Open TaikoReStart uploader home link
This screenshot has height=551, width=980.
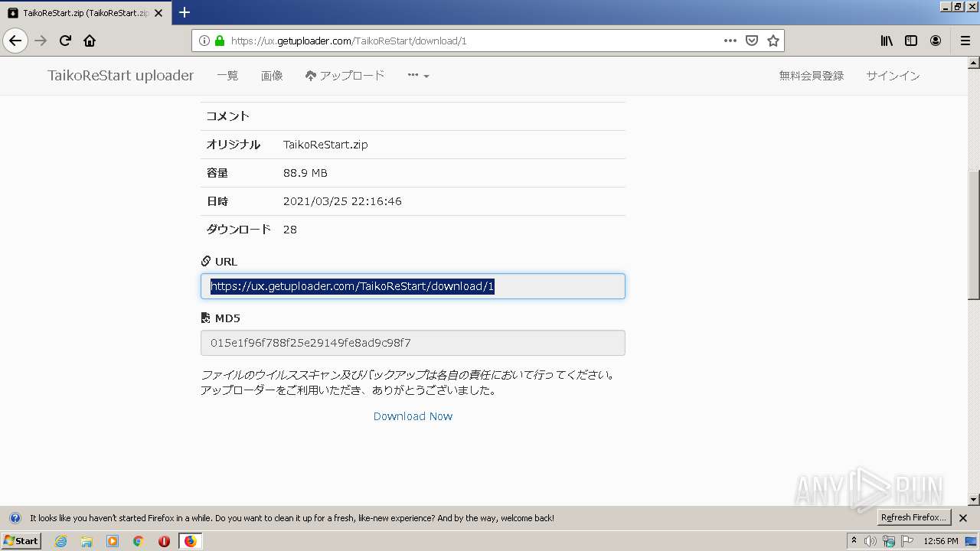[x=120, y=75]
